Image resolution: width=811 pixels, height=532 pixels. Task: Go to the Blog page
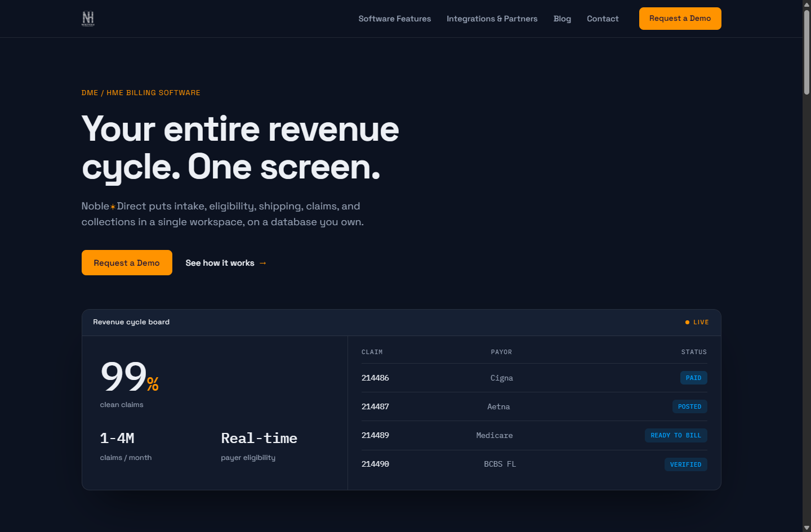(562, 19)
